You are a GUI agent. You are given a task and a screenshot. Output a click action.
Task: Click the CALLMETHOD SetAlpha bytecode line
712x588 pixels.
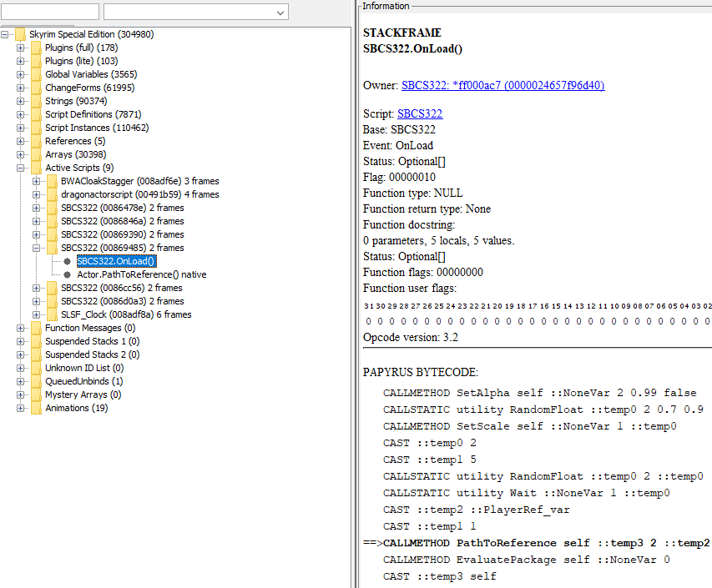539,393
